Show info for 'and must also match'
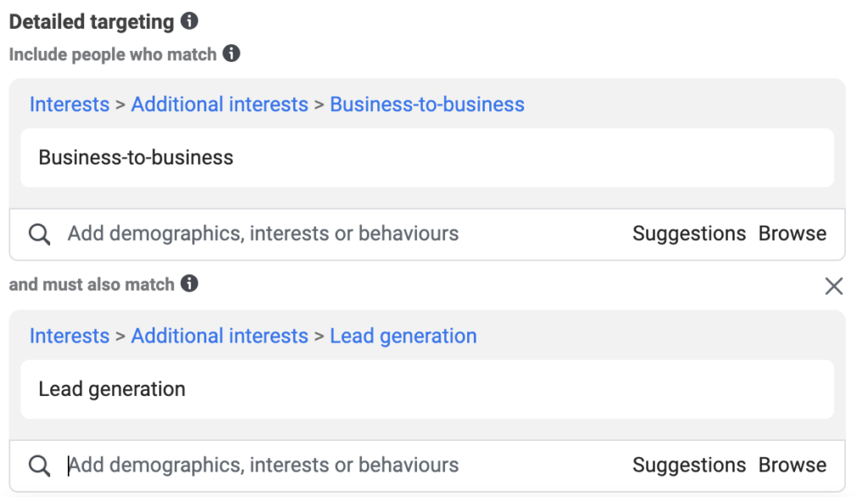This screenshot has height=497, width=868. pos(189,283)
